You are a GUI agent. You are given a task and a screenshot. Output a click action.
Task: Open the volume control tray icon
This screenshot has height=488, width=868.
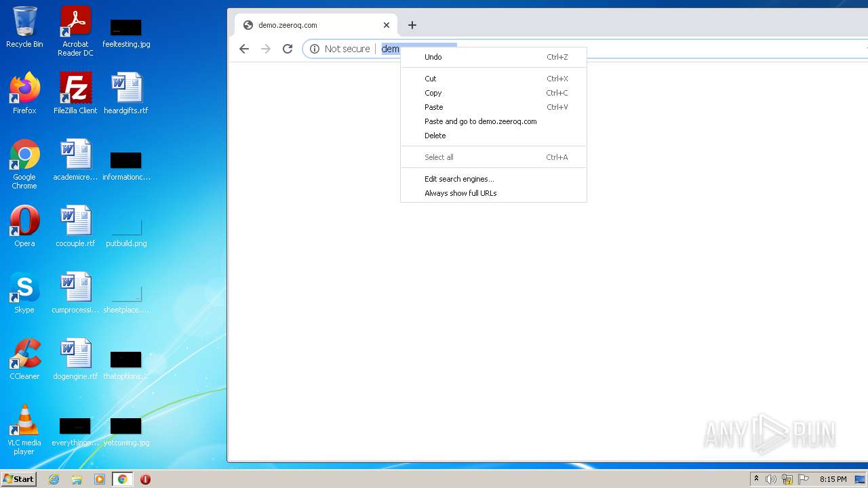(x=771, y=479)
